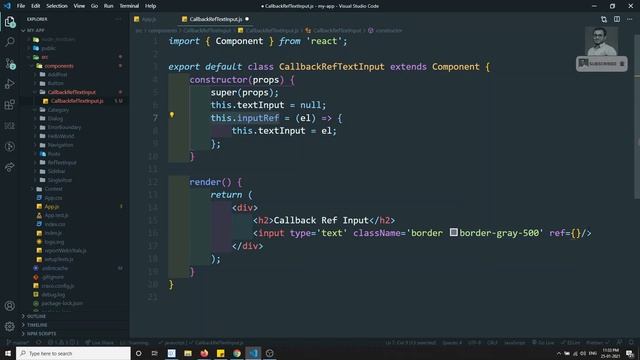The image size is (640, 360).
Task: Open the Search view in activity bar
Action: point(10,42)
